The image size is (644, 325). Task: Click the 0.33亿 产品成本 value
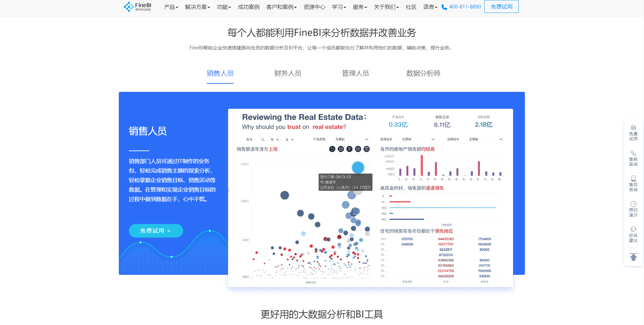click(398, 125)
